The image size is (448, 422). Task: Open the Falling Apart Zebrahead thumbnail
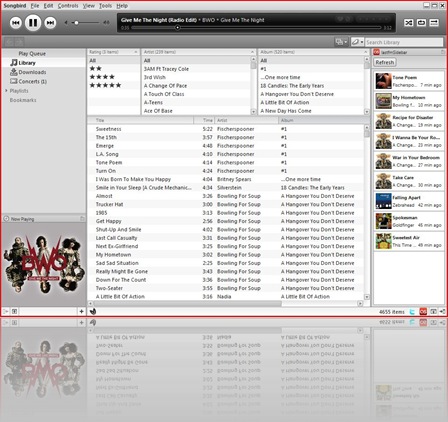(x=383, y=201)
